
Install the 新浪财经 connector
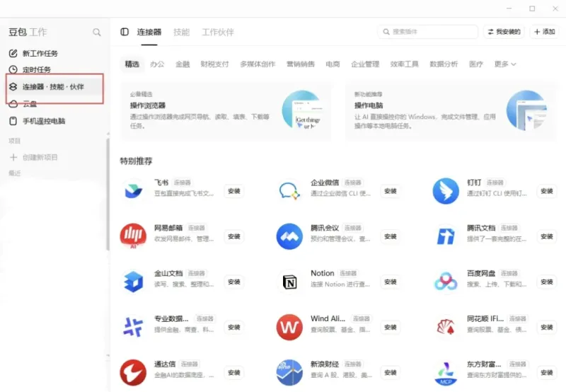(x=391, y=372)
